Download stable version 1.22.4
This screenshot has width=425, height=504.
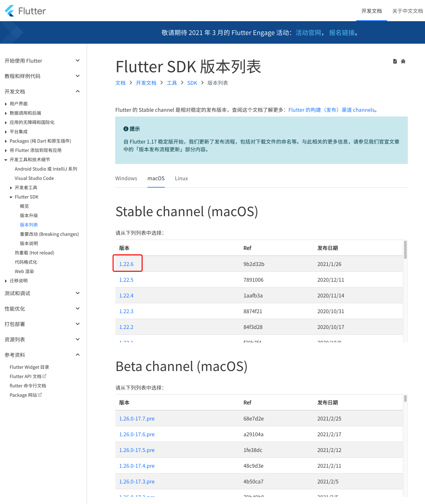click(x=126, y=296)
